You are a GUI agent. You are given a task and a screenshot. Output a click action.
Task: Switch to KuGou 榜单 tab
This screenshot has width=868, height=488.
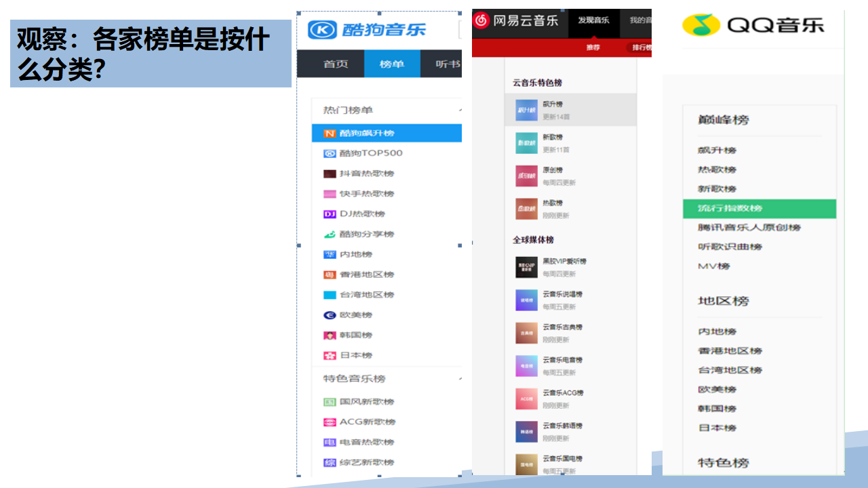tap(391, 64)
